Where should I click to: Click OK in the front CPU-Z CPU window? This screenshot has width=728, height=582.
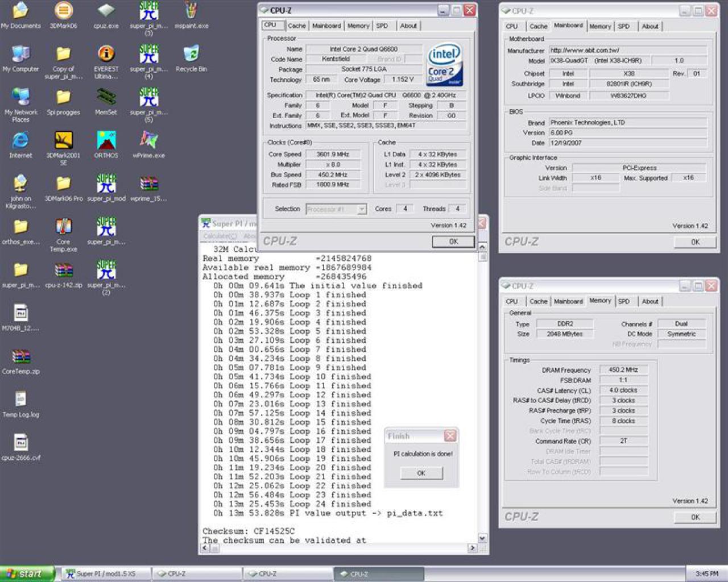(453, 242)
